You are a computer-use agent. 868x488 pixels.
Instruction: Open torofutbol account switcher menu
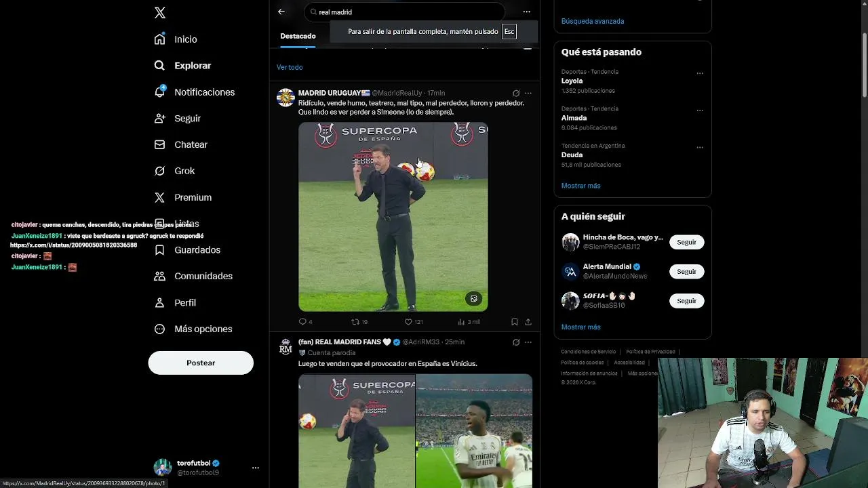[x=256, y=468]
